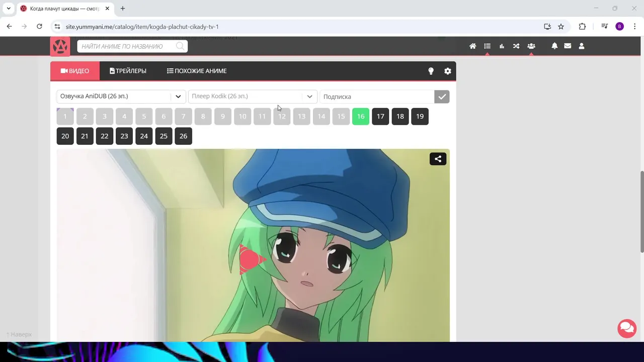
Task: Open messages envelope icon
Action: 568,46
